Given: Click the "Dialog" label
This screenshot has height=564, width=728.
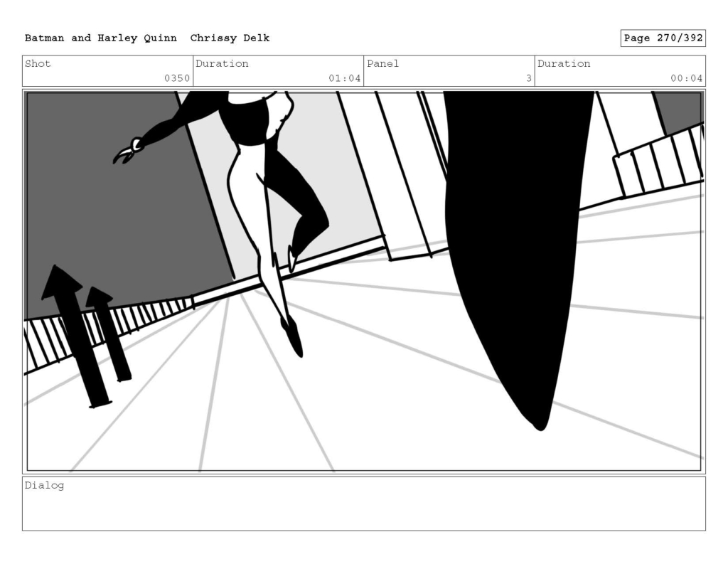Looking at the screenshot, I should [44, 486].
